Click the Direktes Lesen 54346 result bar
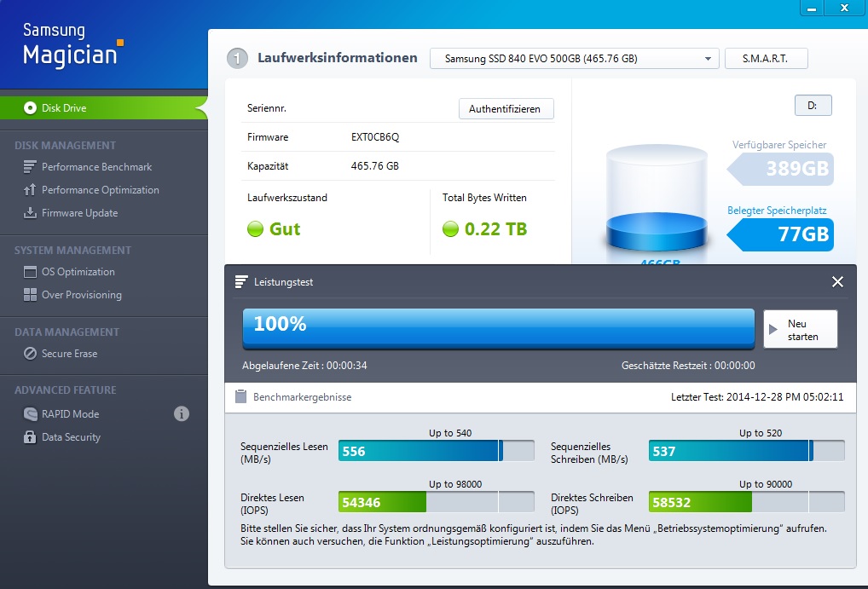The width and height of the screenshot is (868, 589). (437, 502)
